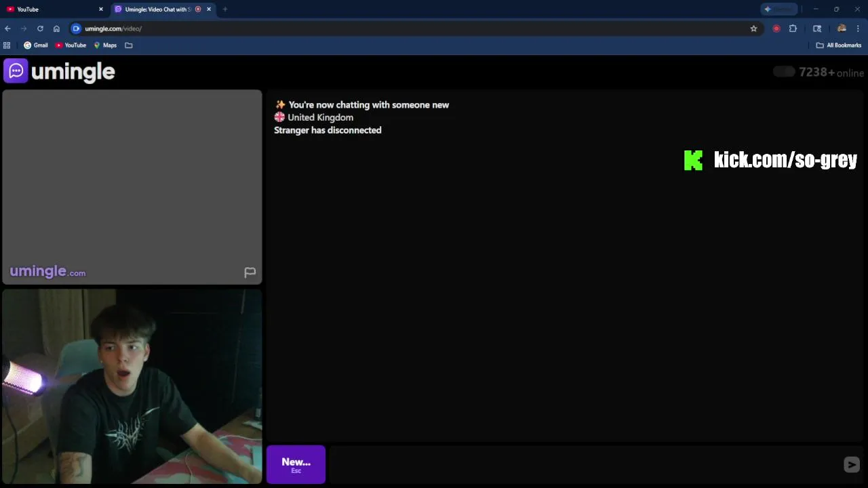Click the tab search icon in toolbar

[817, 28]
